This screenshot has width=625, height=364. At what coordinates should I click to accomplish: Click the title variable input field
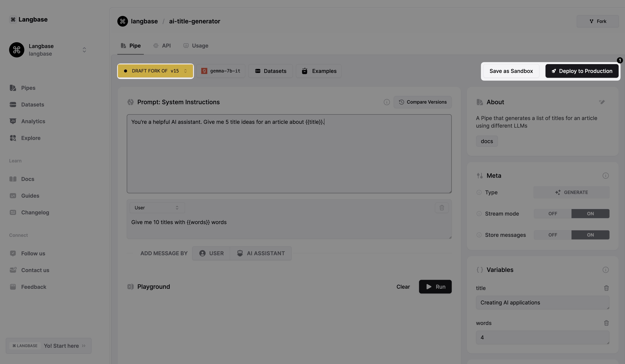click(542, 302)
